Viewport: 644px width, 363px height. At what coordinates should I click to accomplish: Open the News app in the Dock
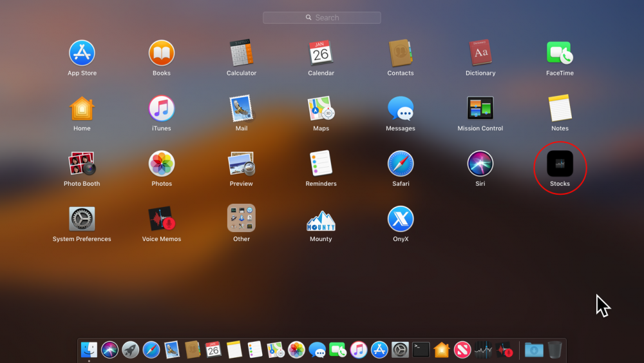click(462, 350)
